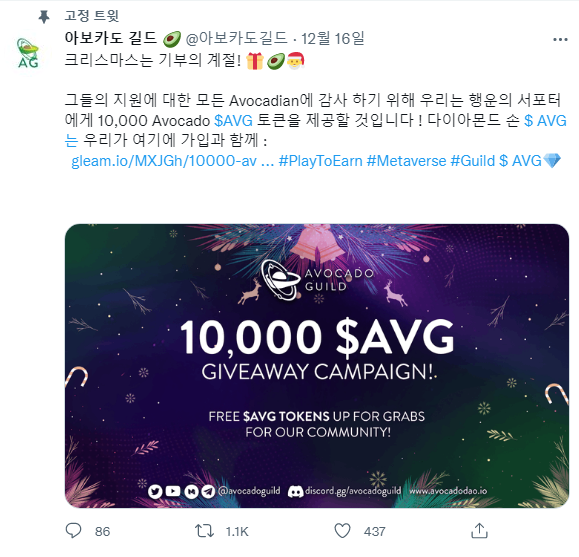The image size is (579, 557).
Task: Click the @아보카도길드 handle
Action: (236, 38)
